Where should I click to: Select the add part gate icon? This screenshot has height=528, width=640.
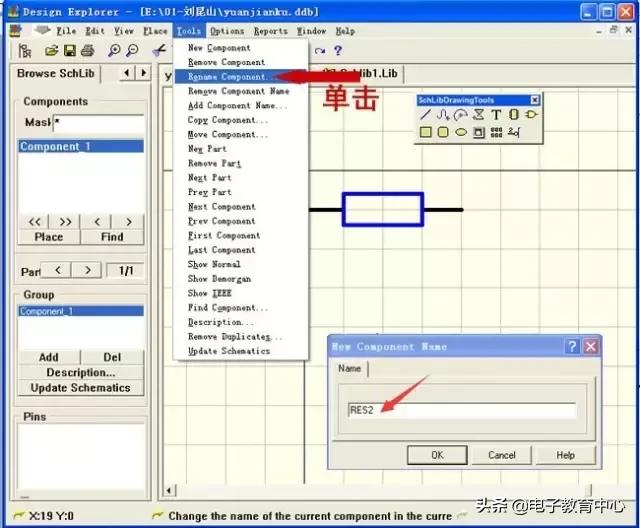[x=531, y=115]
